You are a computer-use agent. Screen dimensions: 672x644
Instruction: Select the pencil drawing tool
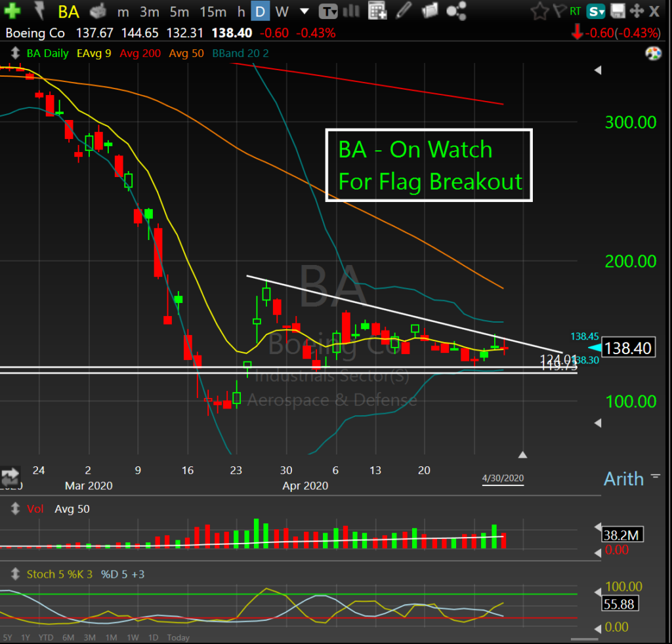404,10
